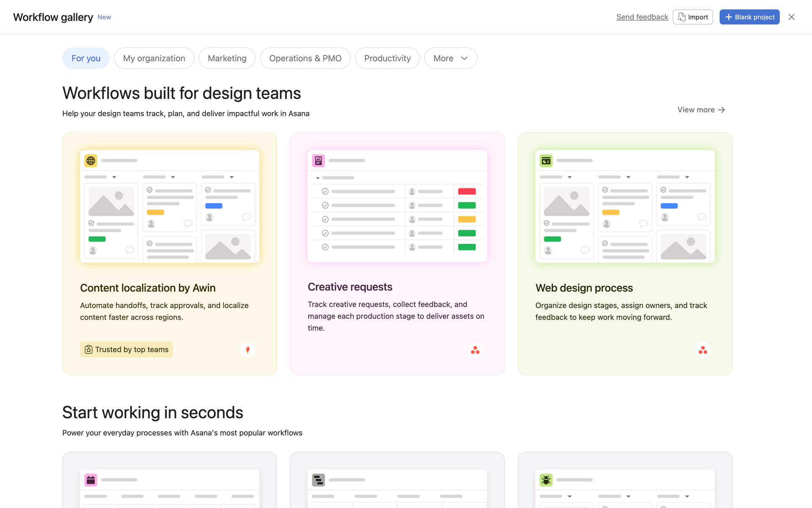Close the Workflow gallery dialog
This screenshot has height=508, width=812.
pos(791,17)
